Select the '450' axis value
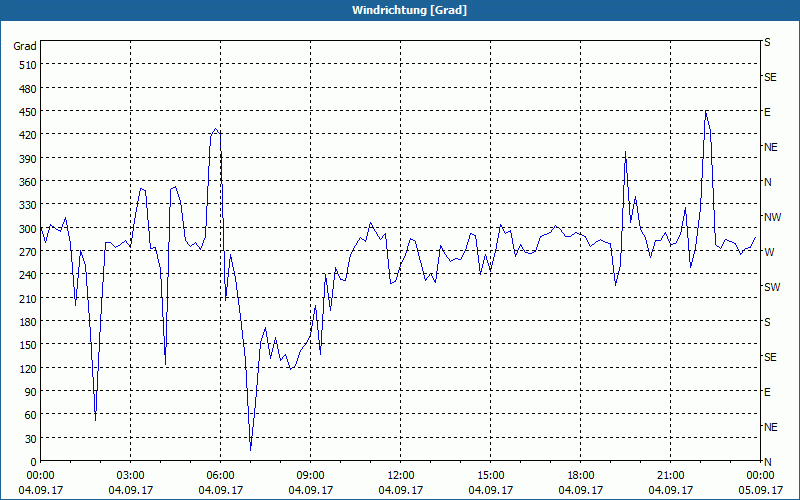The width and height of the screenshot is (800, 500). point(29,112)
